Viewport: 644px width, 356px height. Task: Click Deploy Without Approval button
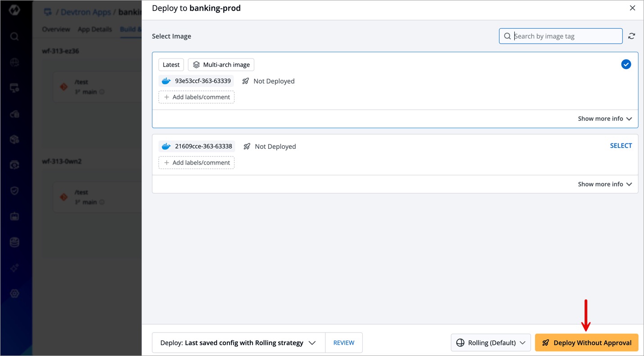pos(586,343)
